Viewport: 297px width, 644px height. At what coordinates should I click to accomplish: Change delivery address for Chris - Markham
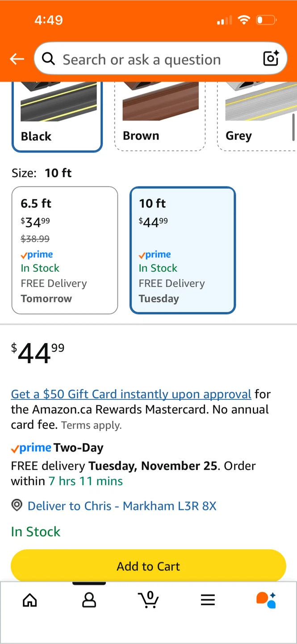(122, 506)
